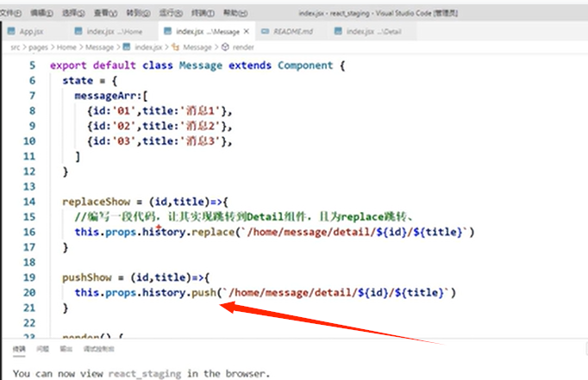Switch to the 输出 panel tab
This screenshot has height=380, width=588.
[66, 349]
